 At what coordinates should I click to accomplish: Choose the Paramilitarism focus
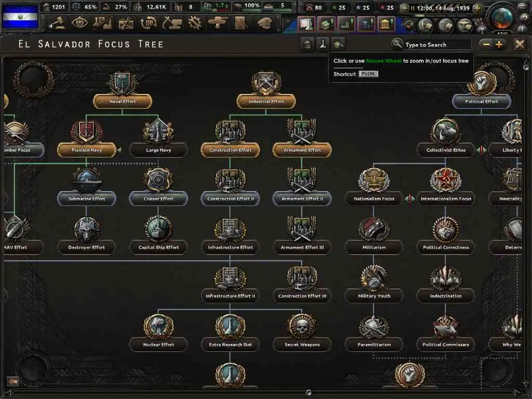pos(374,344)
